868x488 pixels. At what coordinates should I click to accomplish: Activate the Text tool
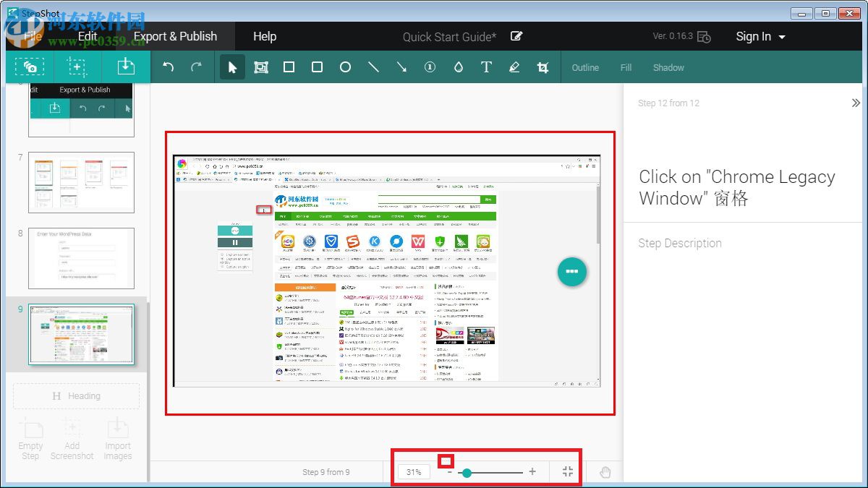(486, 67)
